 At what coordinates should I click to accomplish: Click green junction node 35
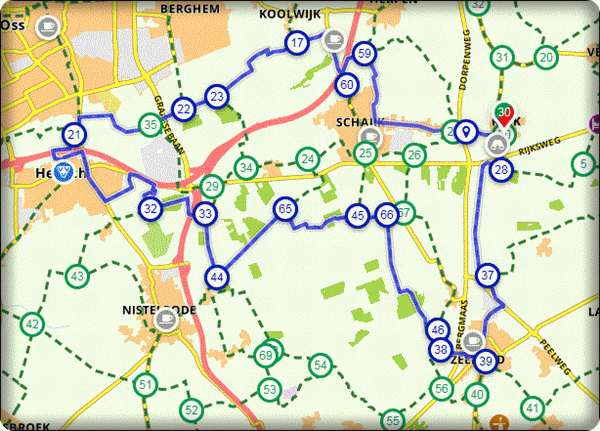coord(150,125)
